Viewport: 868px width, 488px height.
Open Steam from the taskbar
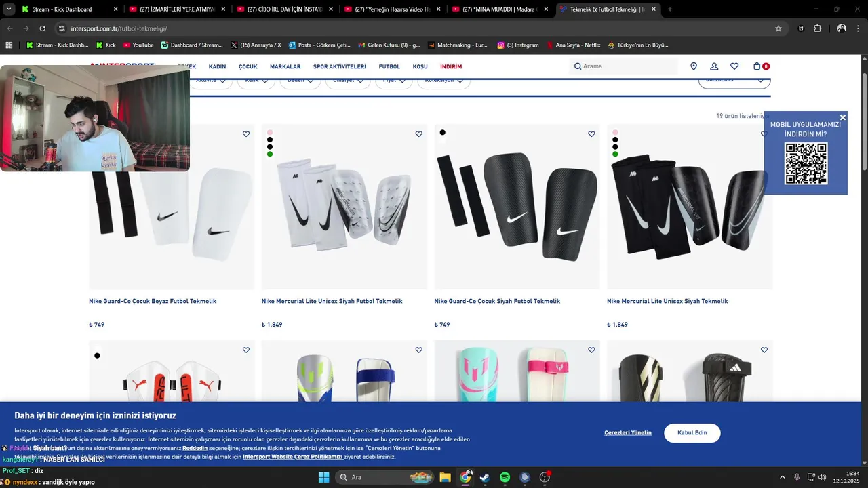(x=485, y=477)
